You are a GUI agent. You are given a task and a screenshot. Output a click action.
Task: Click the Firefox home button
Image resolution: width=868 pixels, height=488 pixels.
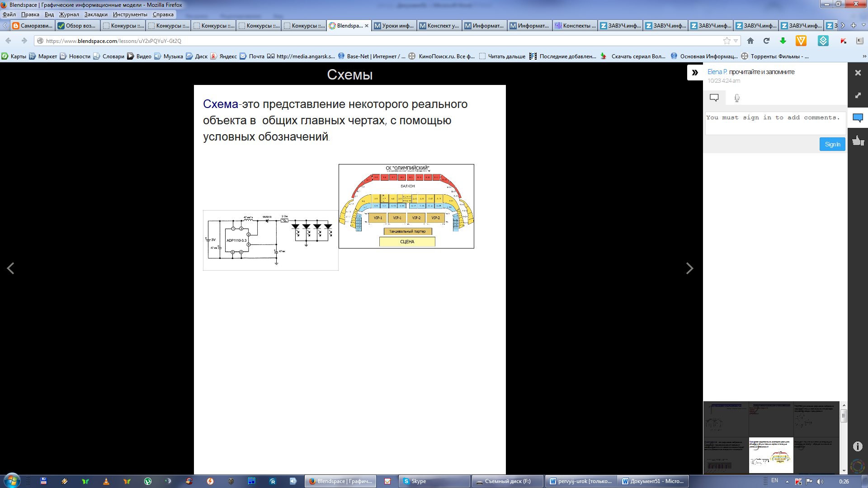point(750,41)
